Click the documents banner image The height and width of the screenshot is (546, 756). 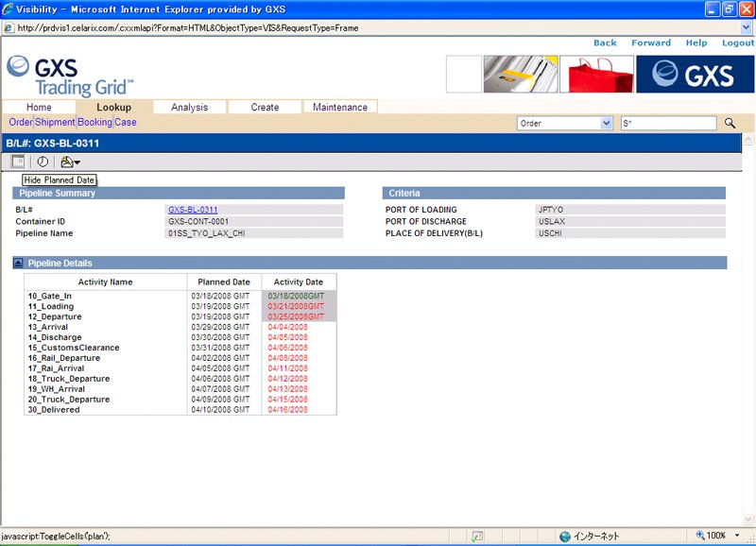coord(521,75)
